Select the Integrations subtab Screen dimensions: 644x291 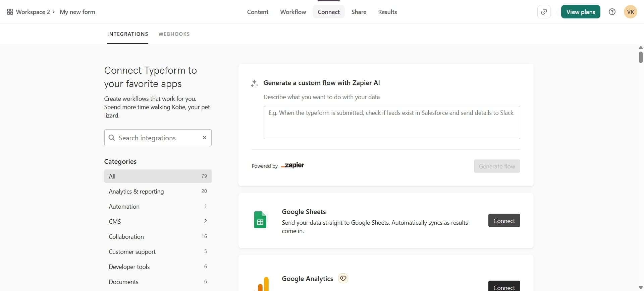pyautogui.click(x=128, y=34)
